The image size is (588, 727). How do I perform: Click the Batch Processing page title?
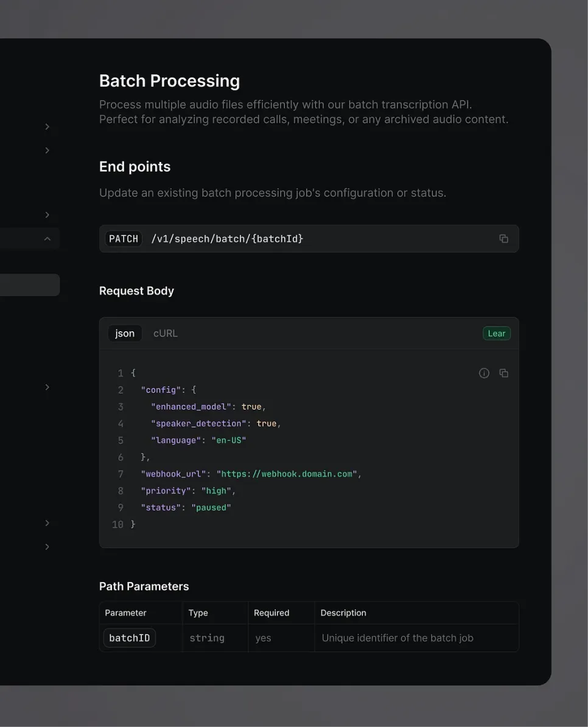169,80
